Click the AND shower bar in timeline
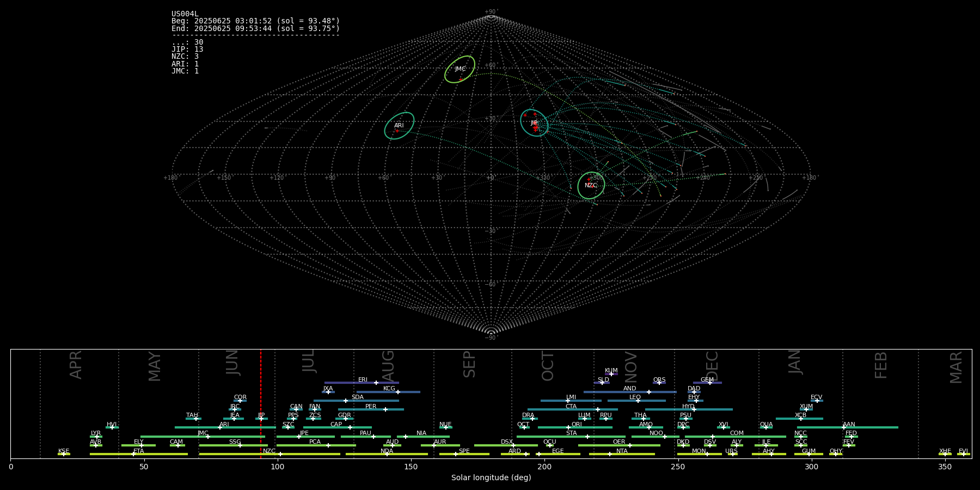 pyautogui.click(x=630, y=392)
